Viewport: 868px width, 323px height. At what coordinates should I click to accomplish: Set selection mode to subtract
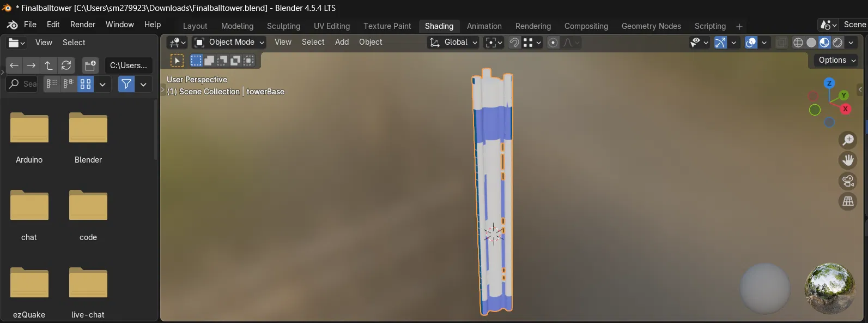[222, 61]
